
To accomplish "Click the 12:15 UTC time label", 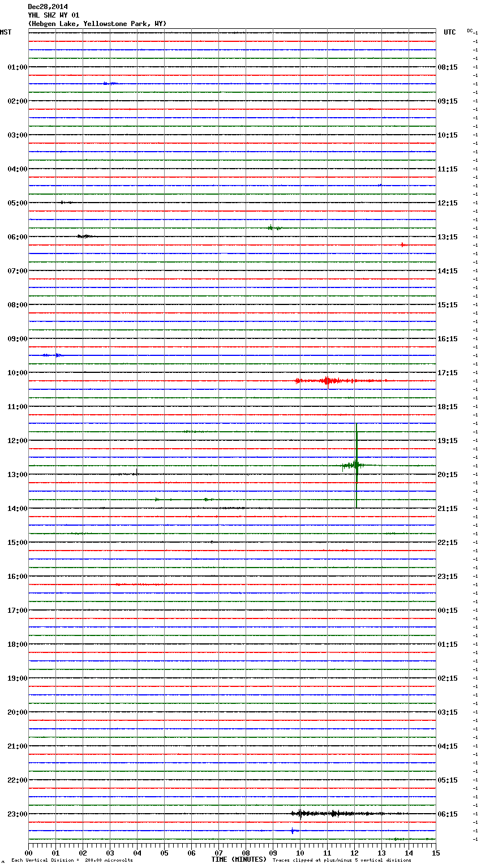I will click(x=448, y=203).
